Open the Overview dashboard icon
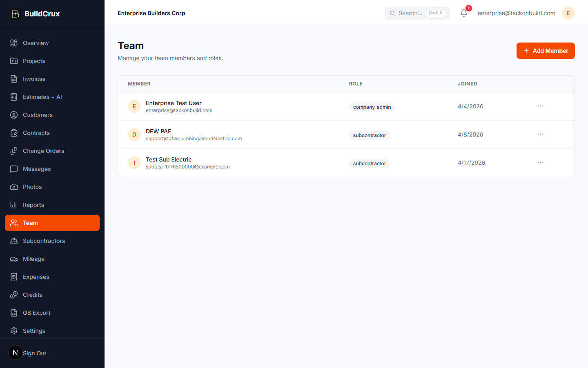The width and height of the screenshot is (588, 368). pos(14,43)
